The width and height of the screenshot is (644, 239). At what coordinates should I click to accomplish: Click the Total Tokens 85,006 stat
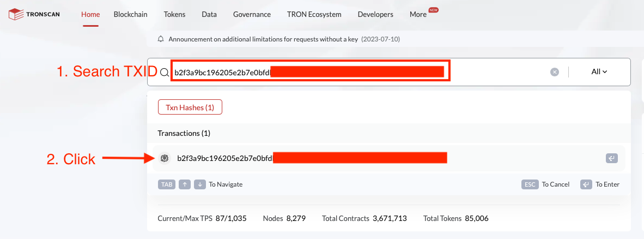456,218
